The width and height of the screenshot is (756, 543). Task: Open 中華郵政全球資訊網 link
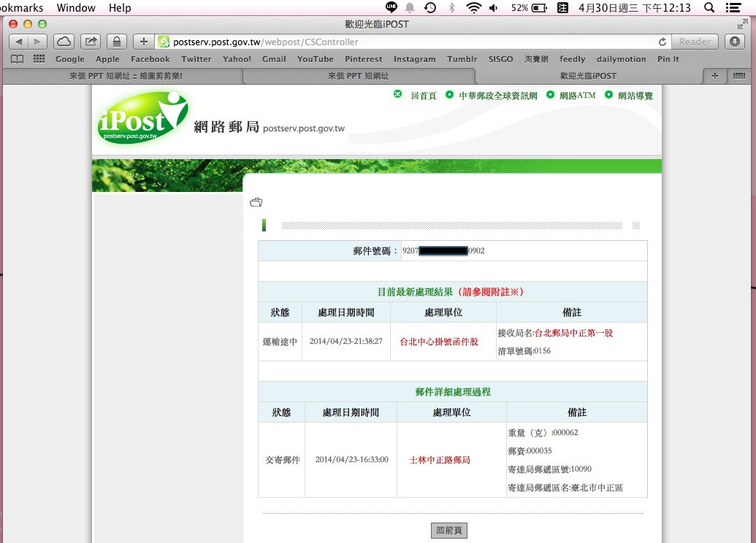(498, 96)
